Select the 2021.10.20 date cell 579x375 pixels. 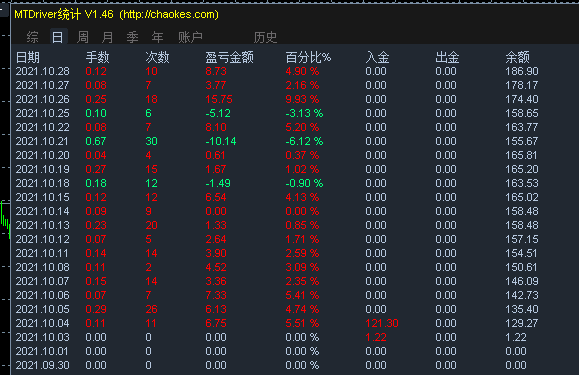(42, 155)
